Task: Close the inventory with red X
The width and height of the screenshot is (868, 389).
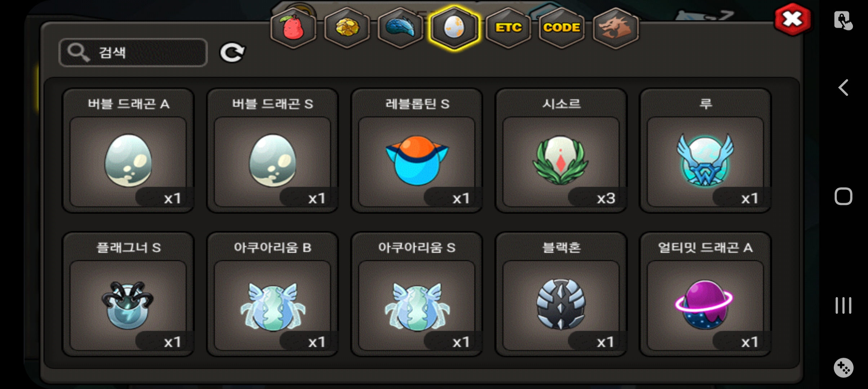Action: point(793,19)
